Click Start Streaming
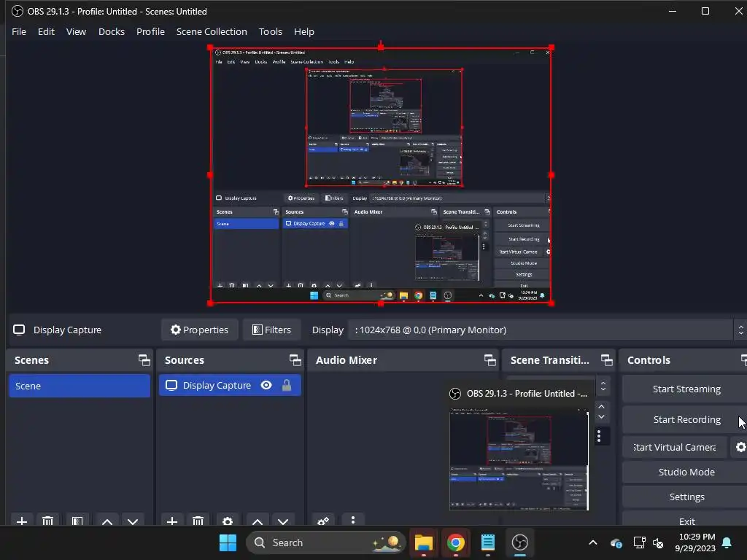Screen dimensions: 747x560 (x=686, y=389)
